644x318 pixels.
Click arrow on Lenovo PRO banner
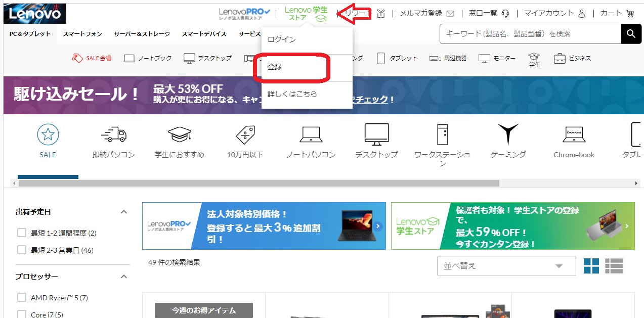coord(378,226)
